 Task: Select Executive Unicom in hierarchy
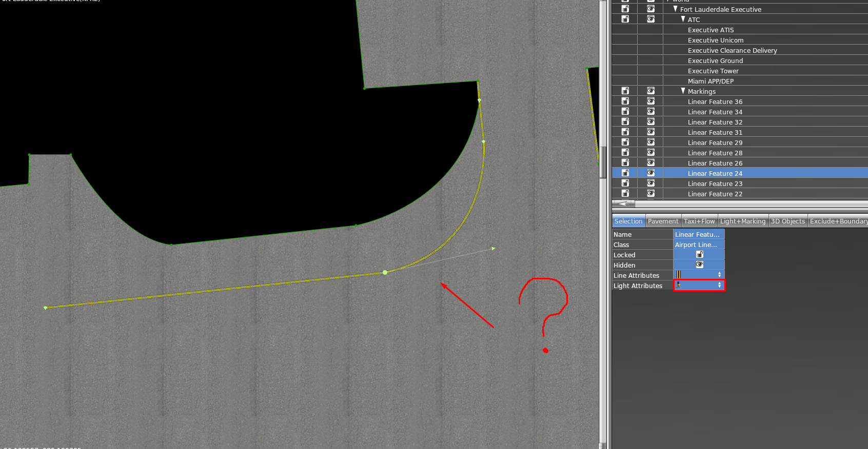pos(716,40)
